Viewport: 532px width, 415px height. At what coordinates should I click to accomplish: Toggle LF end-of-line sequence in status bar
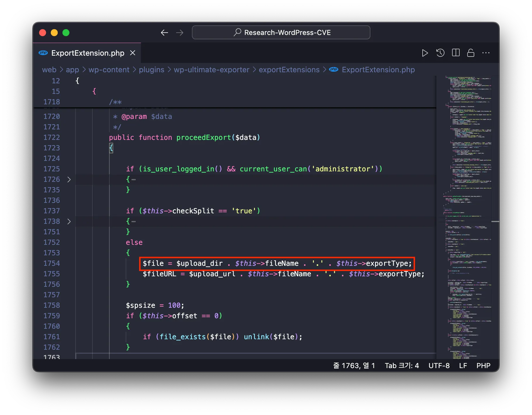coord(463,366)
